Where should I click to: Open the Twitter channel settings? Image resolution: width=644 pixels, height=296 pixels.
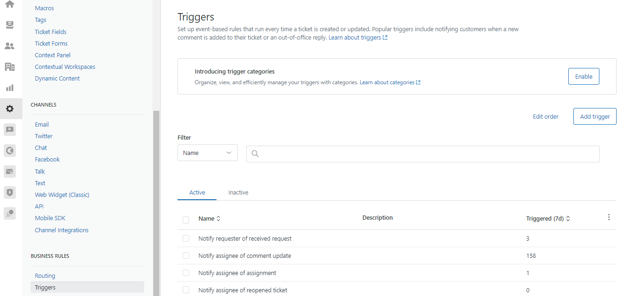point(44,136)
